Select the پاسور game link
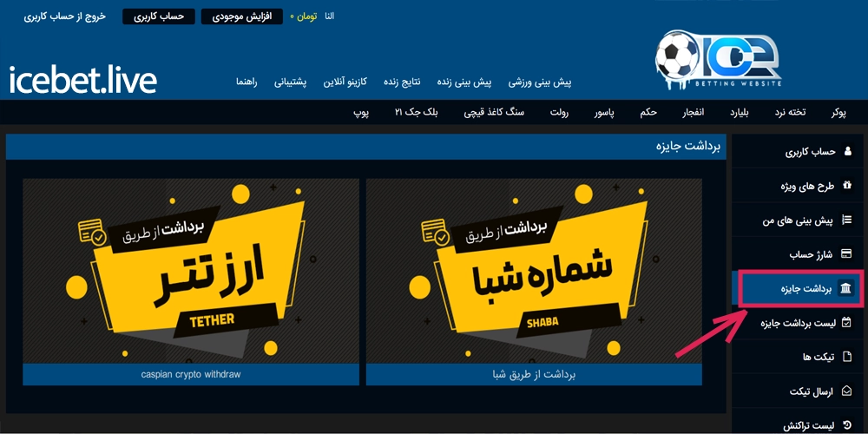This screenshot has height=434, width=868. (x=604, y=113)
